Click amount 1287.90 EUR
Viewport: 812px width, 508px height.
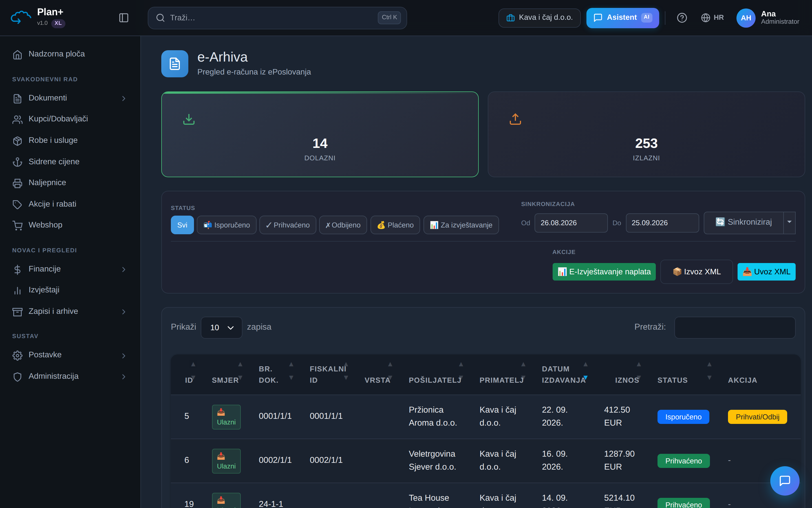point(619,460)
